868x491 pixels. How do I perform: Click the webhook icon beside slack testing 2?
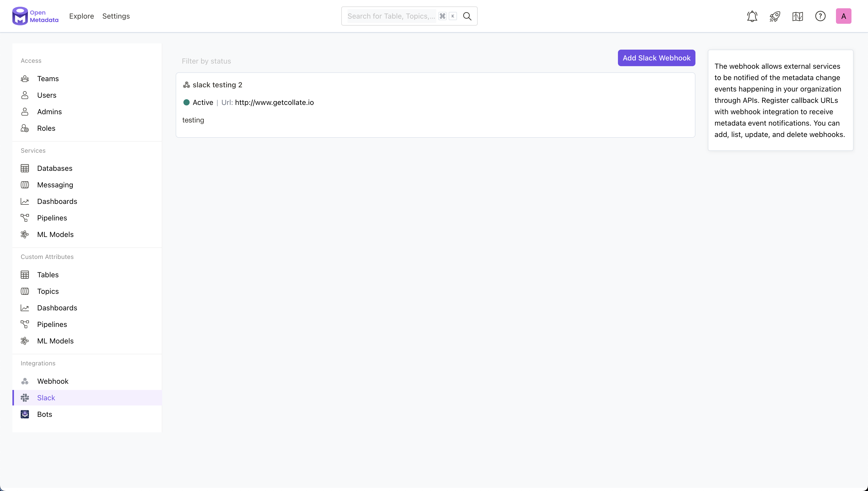click(187, 85)
